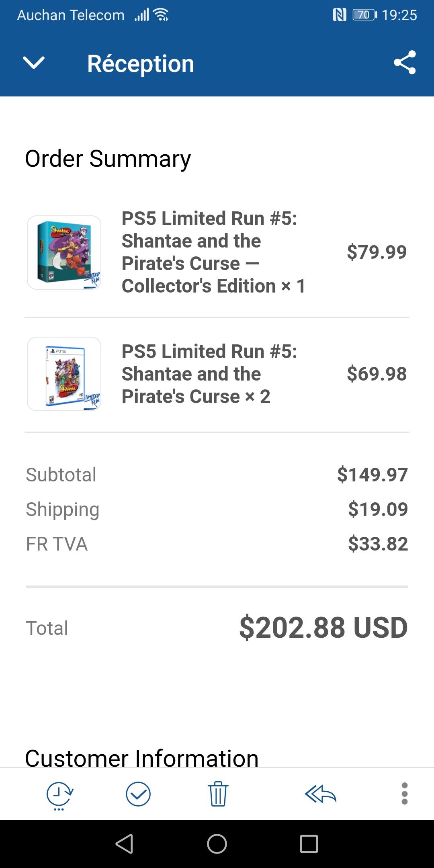
Task: Open Collector's Edition product thumbnail
Action: [64, 252]
